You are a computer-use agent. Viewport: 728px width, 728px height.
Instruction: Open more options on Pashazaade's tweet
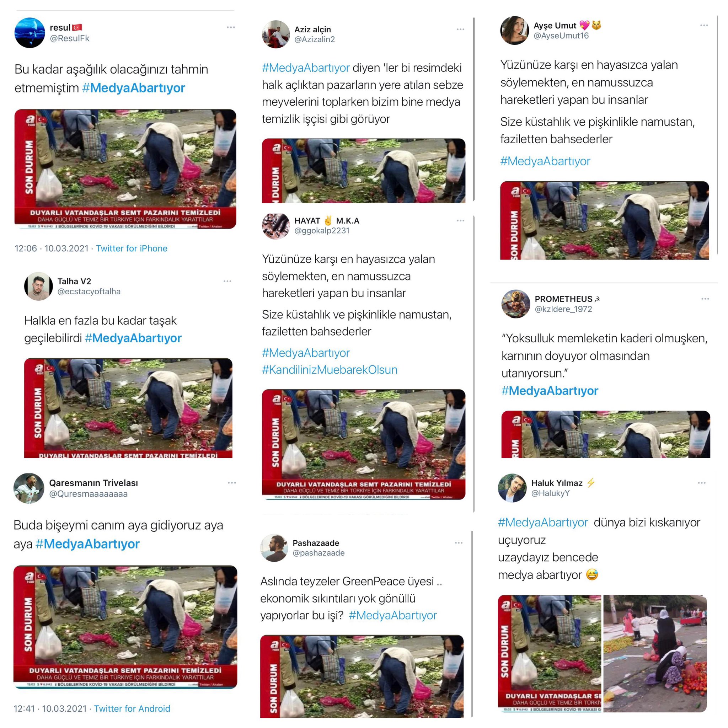tap(459, 542)
